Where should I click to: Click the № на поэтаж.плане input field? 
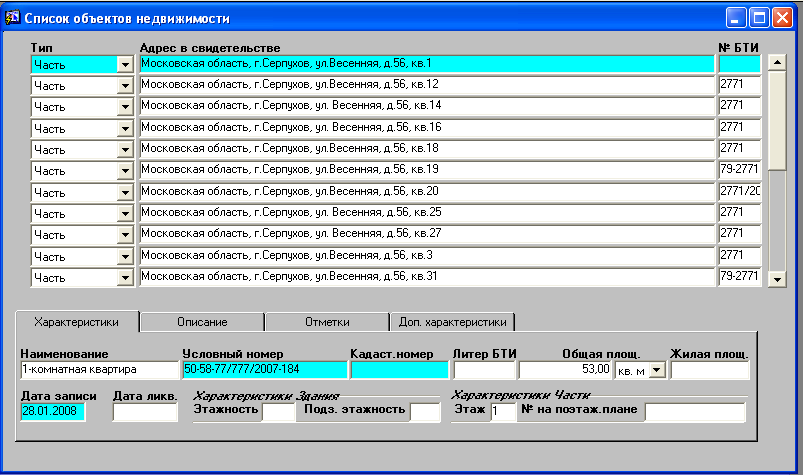695,412
